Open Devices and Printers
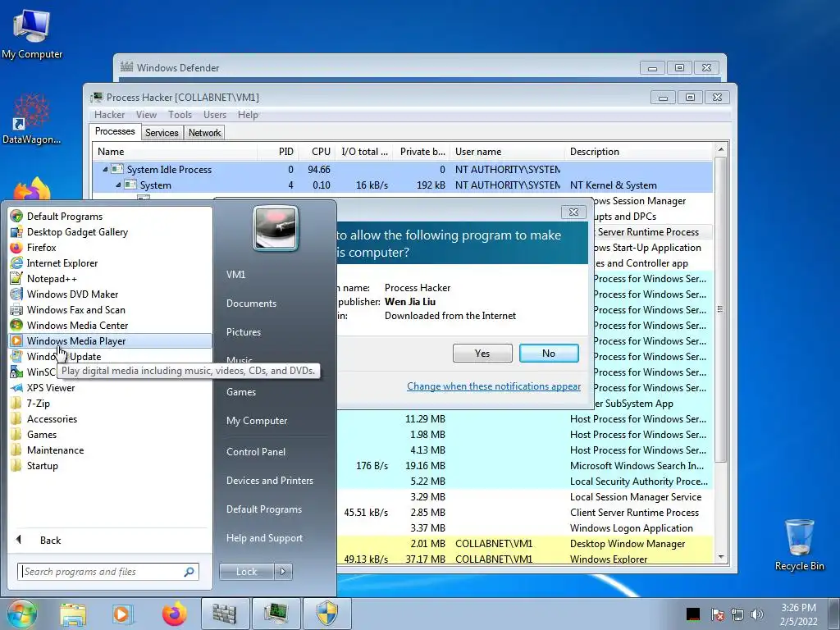 [x=269, y=481]
